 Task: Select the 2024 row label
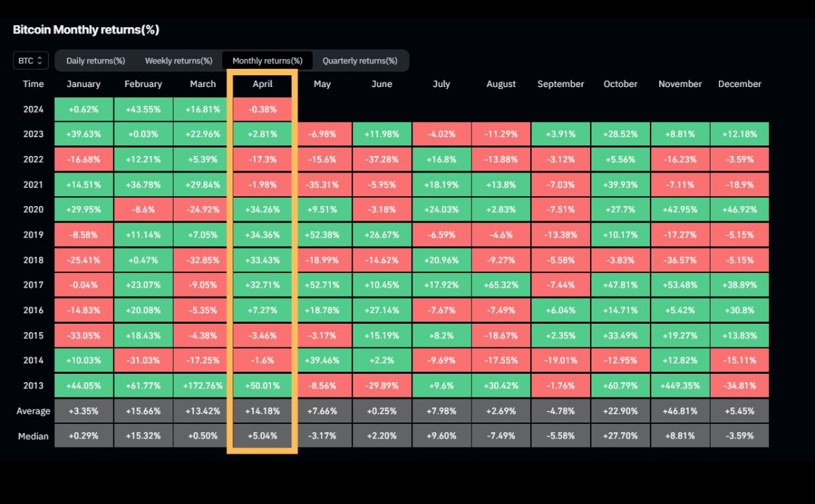pyautogui.click(x=33, y=109)
